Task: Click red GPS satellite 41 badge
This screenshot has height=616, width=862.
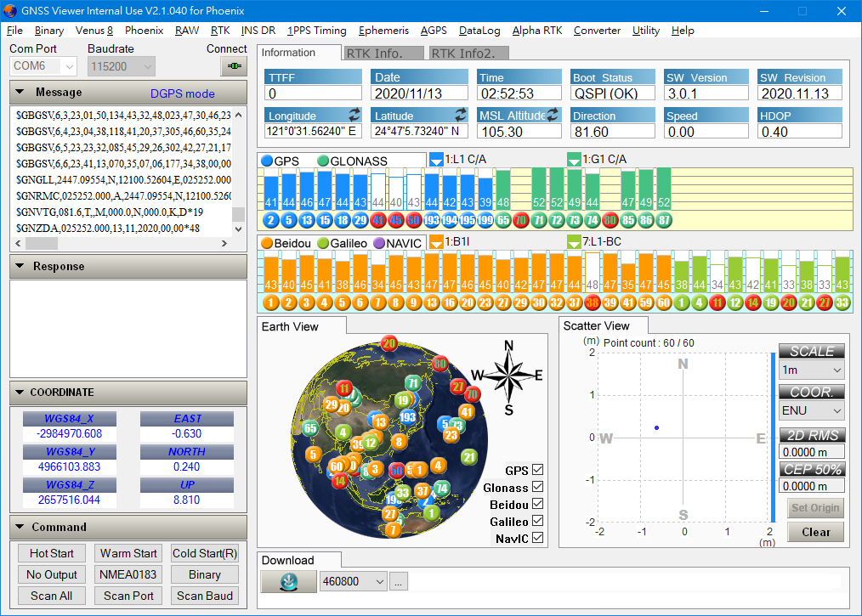Action: point(378,220)
